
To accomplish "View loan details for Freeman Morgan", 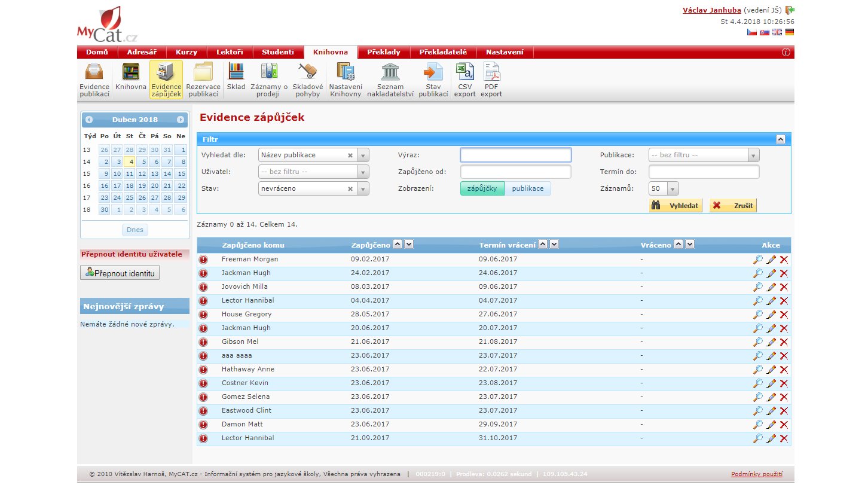I will coord(758,260).
